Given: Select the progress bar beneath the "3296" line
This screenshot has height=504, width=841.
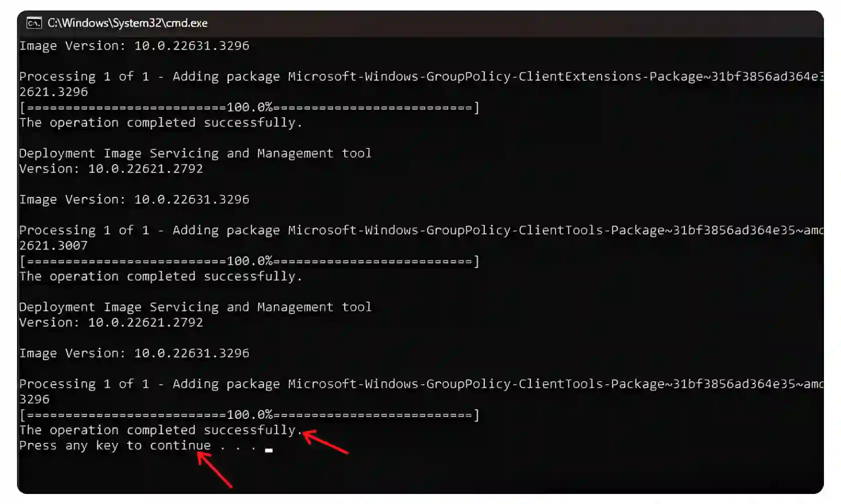Looking at the screenshot, I should 250,415.
